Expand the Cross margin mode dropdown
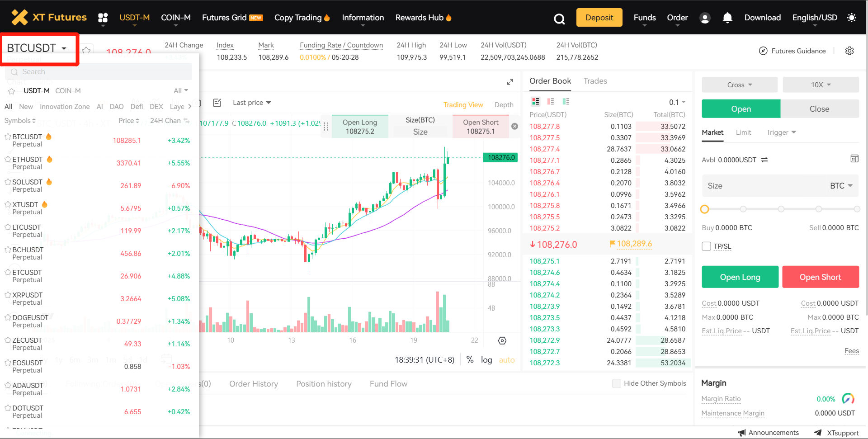This screenshot has width=868, height=439. click(x=739, y=85)
